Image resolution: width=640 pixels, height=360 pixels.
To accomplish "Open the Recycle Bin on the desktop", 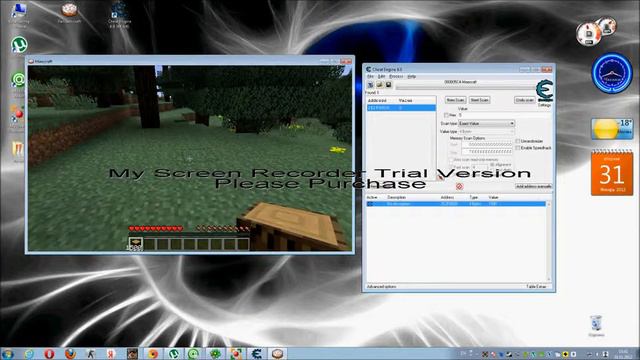I will click(x=596, y=325).
